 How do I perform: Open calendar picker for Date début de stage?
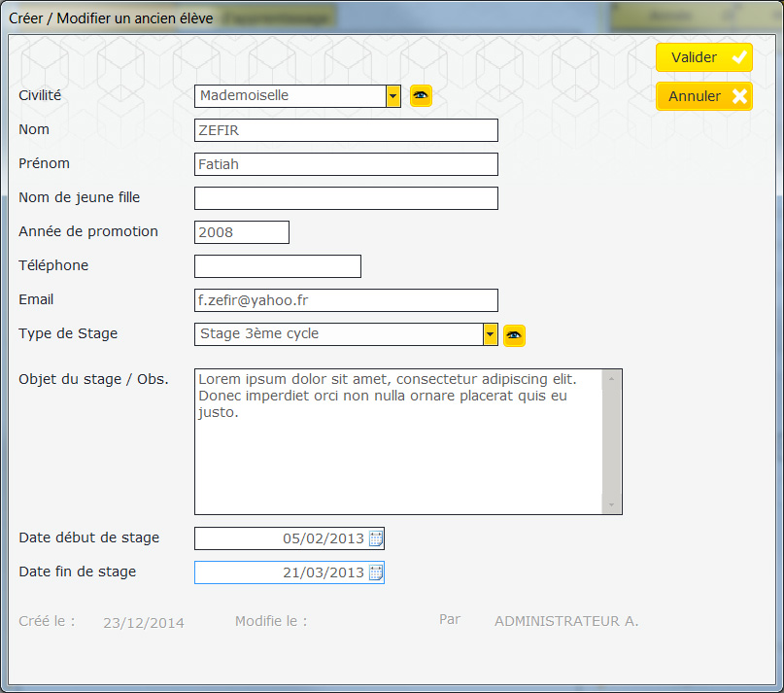[x=376, y=538]
